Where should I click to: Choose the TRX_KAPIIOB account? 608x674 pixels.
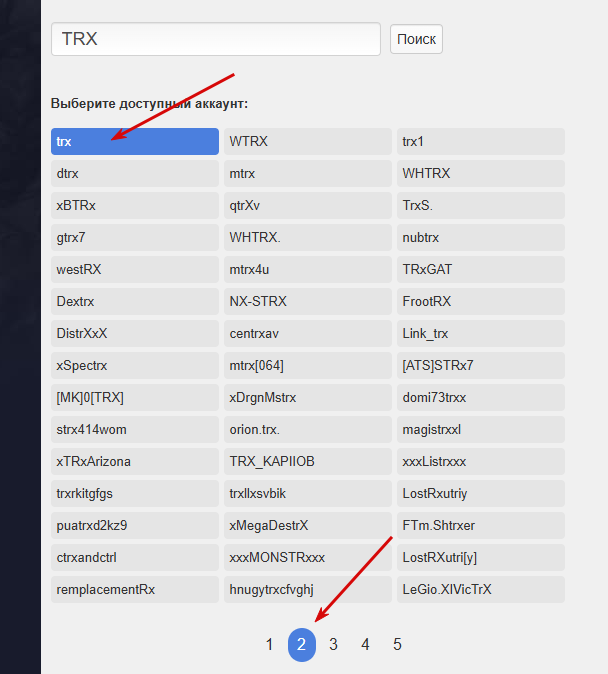tap(308, 462)
